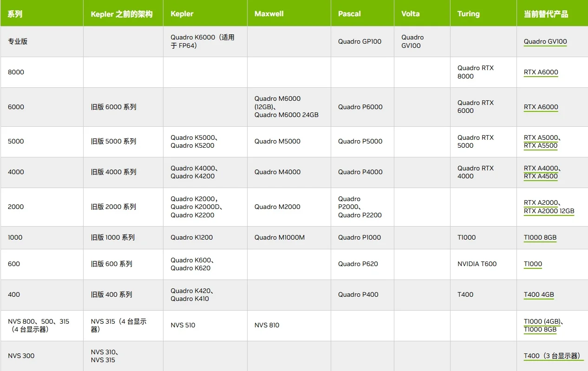Click the Turing column header
The image size is (588, 371).
tap(468, 14)
